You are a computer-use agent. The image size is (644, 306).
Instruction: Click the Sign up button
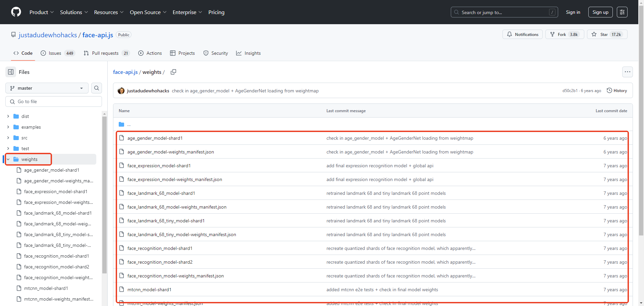600,12
